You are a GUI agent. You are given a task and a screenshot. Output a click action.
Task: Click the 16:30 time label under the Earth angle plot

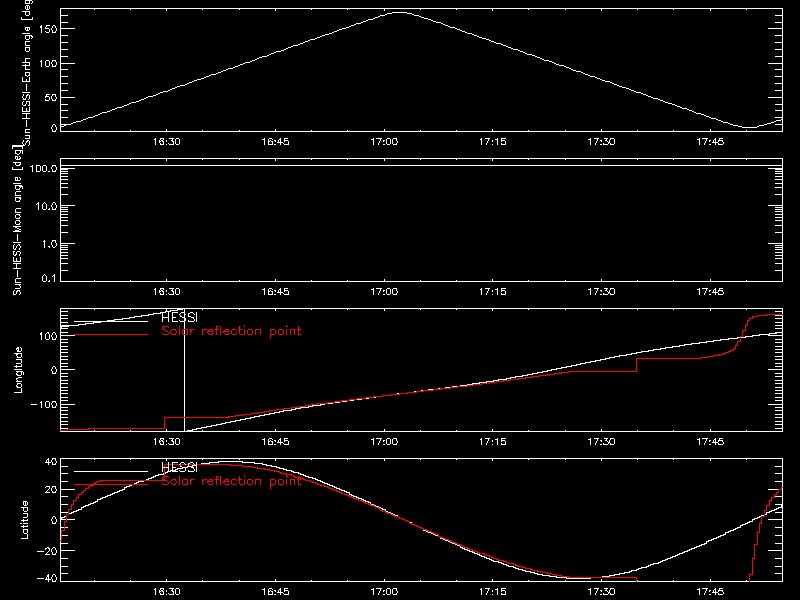click(166, 142)
